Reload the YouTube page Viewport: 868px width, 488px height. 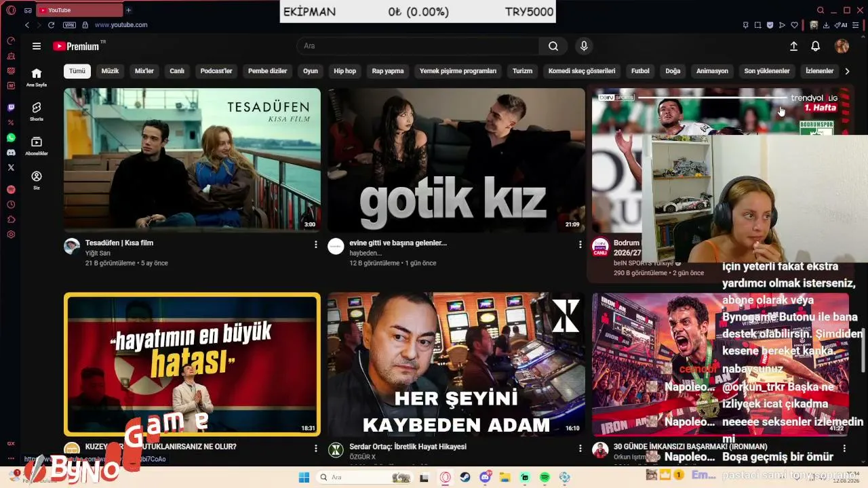(51, 25)
